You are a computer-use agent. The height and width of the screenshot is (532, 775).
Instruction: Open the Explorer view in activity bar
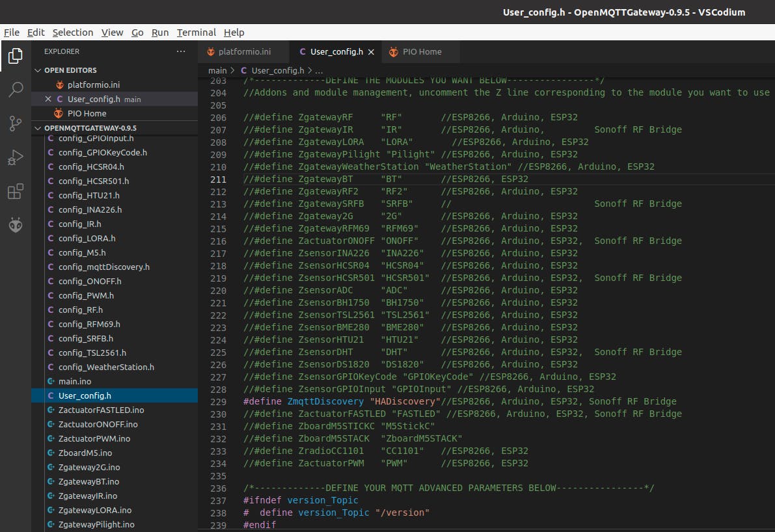tap(15, 57)
